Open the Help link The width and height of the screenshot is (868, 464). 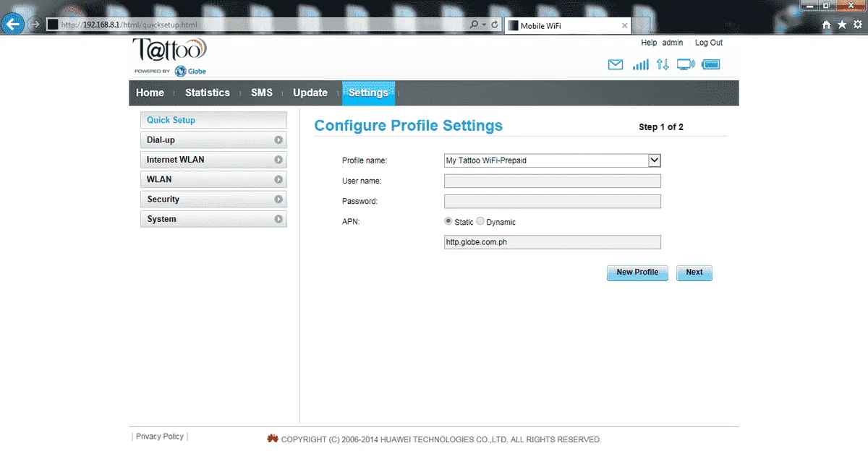[x=649, y=43]
